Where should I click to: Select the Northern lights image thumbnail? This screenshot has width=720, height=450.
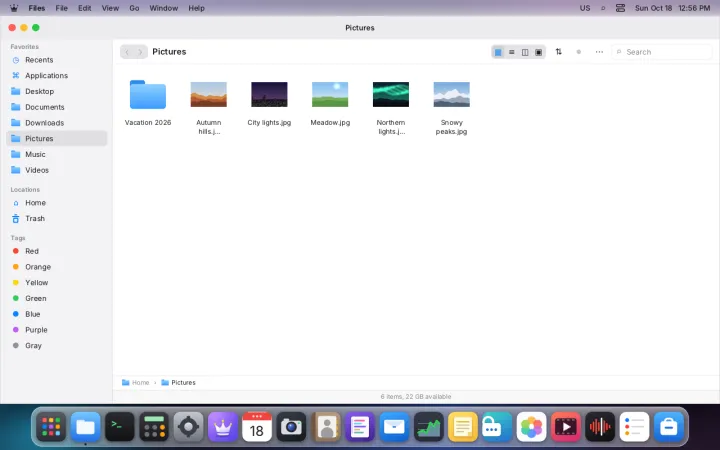point(391,95)
